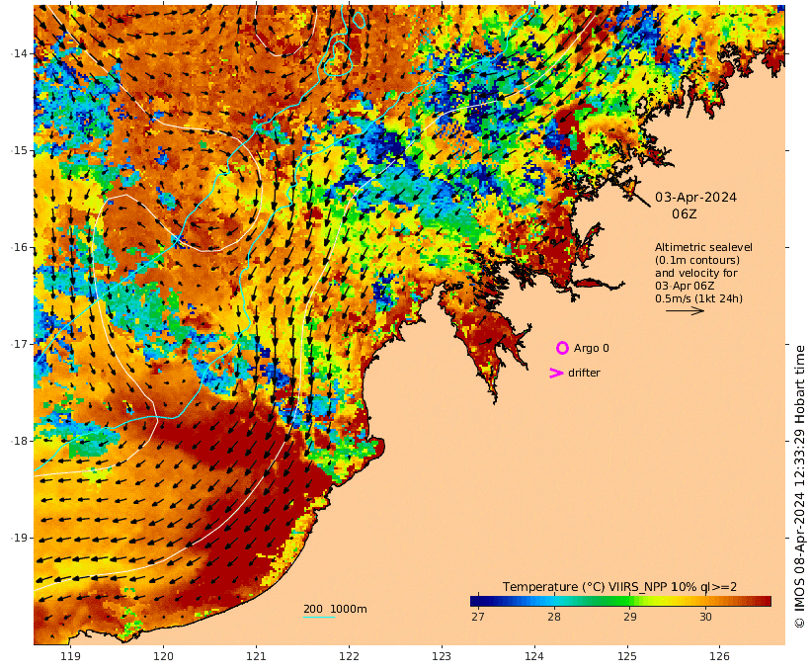Click the '03-Apr-2024' date label
Image resolution: width=810 pixels, height=672 pixels.
point(695,198)
